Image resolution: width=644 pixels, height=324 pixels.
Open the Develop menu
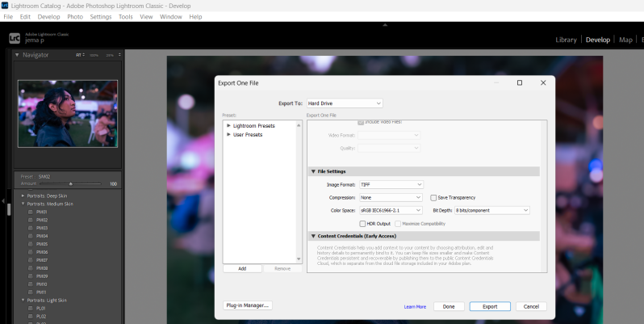coord(49,17)
